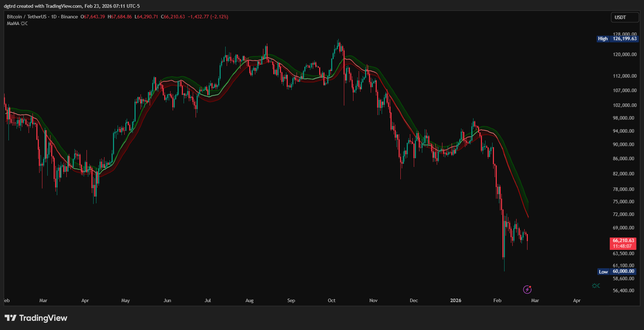The height and width of the screenshot is (330, 644).
Task: Click the 120,000.00 price axis label
Action: tap(625, 54)
